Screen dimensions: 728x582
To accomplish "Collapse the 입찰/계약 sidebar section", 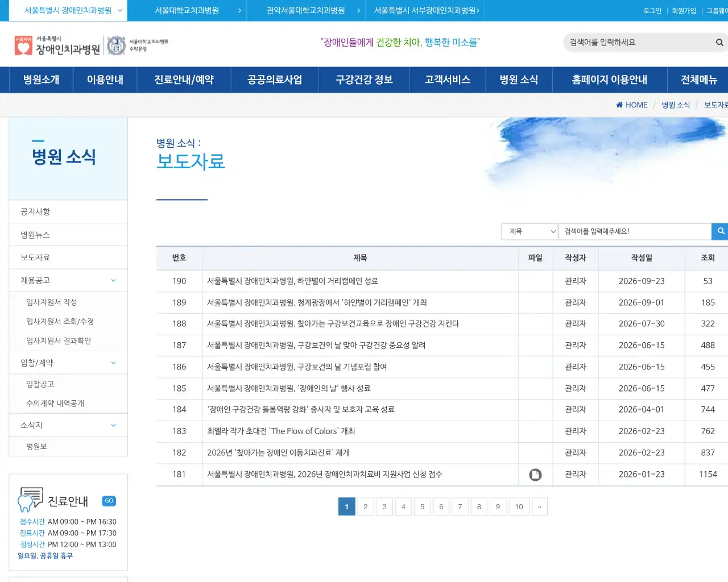I will [x=113, y=363].
